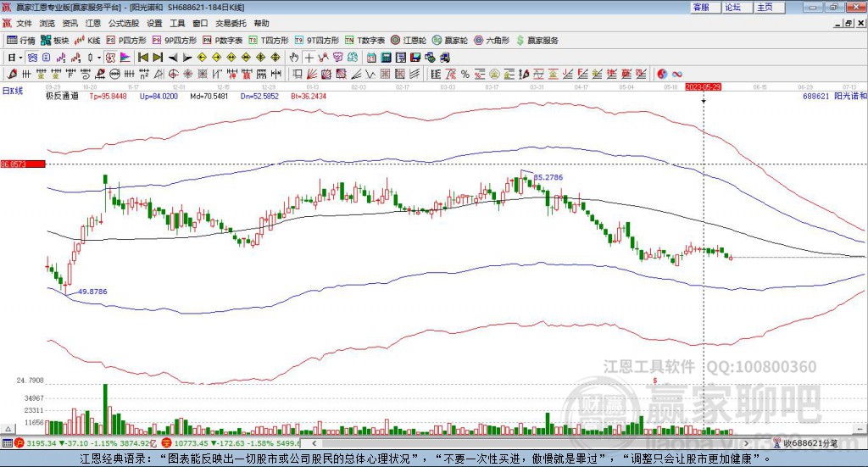Expand the candlestick style dropdown arrow

[98, 58]
